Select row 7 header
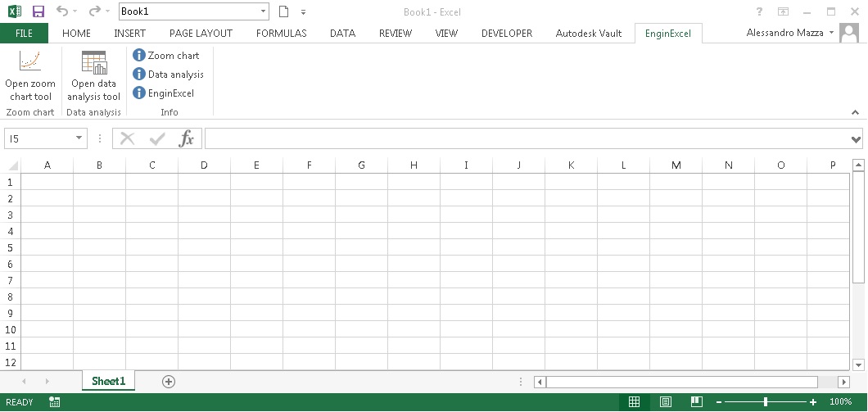 click(10, 280)
